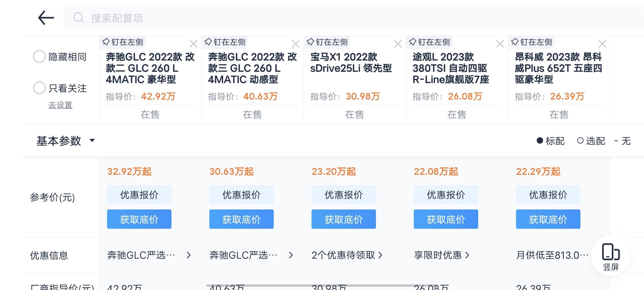Click the 参考价(元) row label
Viewport: 644px width, 290px height.
pos(52,197)
